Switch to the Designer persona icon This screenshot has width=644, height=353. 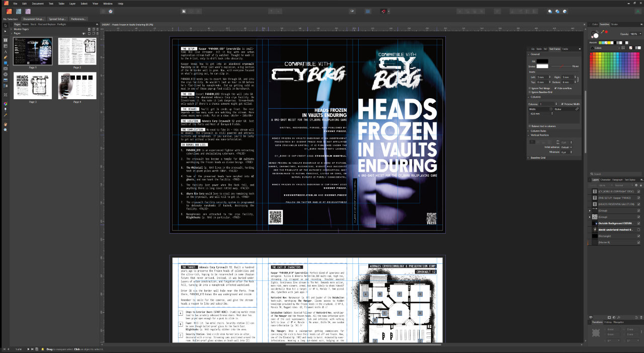click(19, 11)
